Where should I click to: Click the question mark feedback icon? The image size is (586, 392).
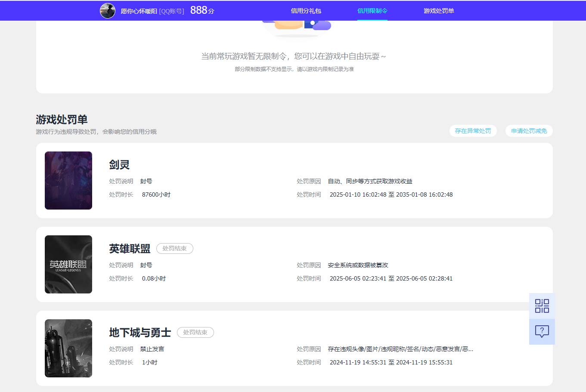(542, 331)
